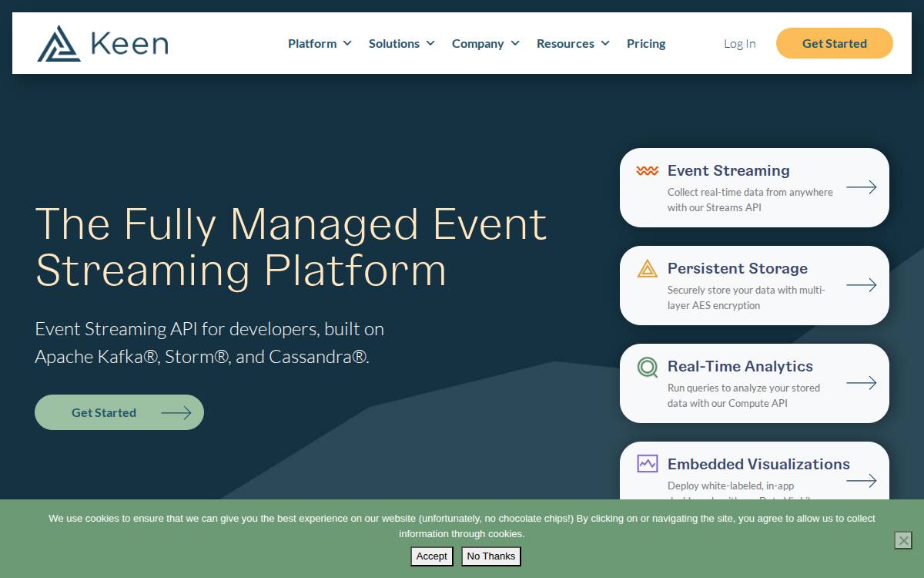
Task: Expand the Platform dropdown chevron
Action: 347,43
